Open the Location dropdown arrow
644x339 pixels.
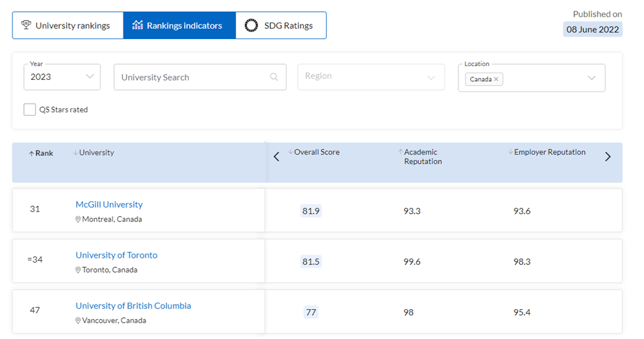pos(591,78)
